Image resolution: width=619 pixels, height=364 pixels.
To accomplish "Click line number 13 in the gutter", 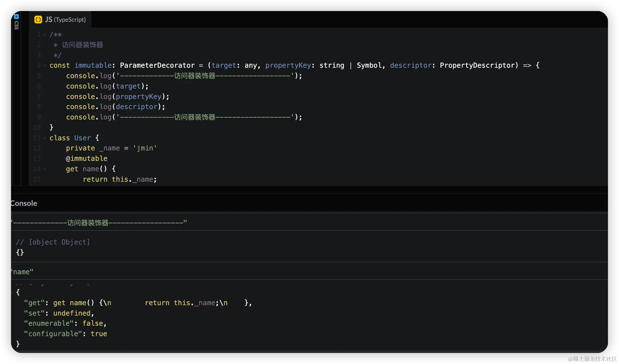I will [37, 159].
